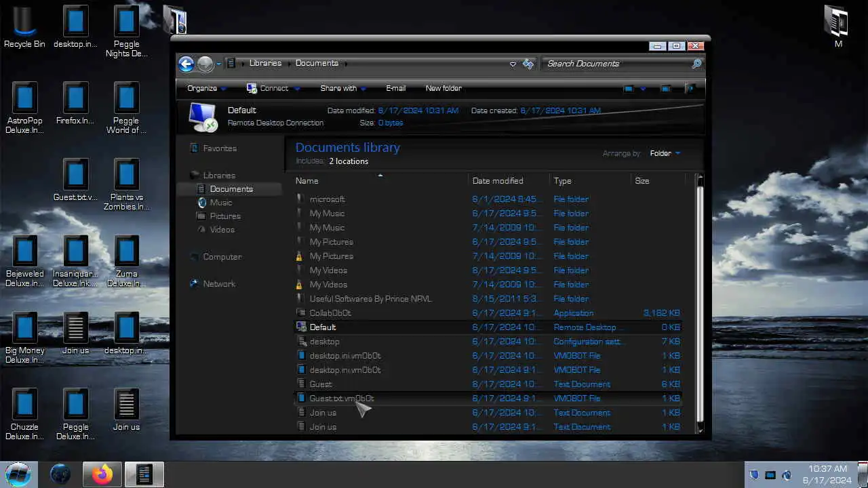Select My Music modified 7/14/2009

488,228
